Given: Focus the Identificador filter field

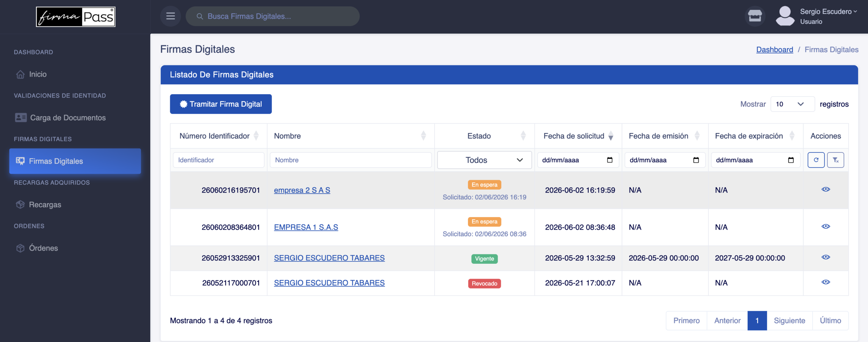Looking at the screenshot, I should tap(219, 160).
